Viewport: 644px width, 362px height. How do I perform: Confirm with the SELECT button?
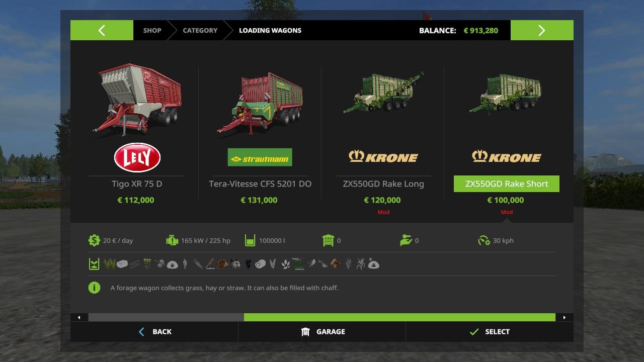click(490, 332)
